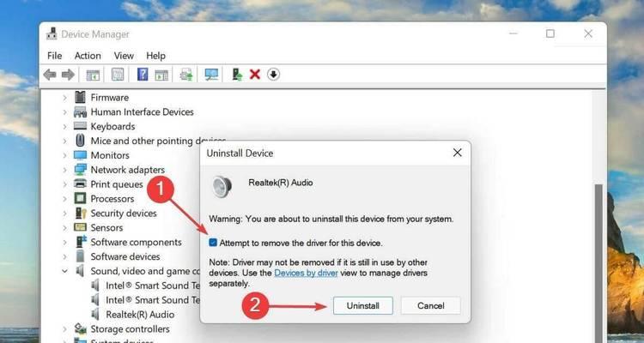Click the blue Help question-mark icon
644x343 pixels.
pos(143,75)
